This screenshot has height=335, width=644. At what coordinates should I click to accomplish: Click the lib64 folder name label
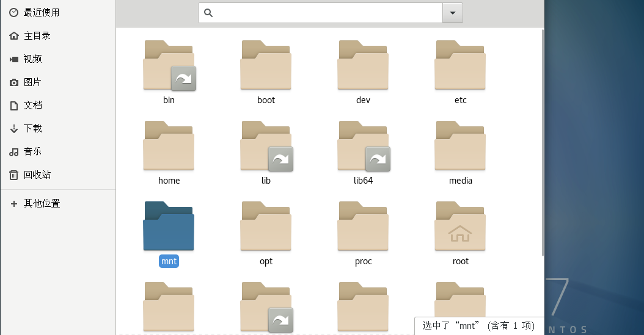click(363, 181)
